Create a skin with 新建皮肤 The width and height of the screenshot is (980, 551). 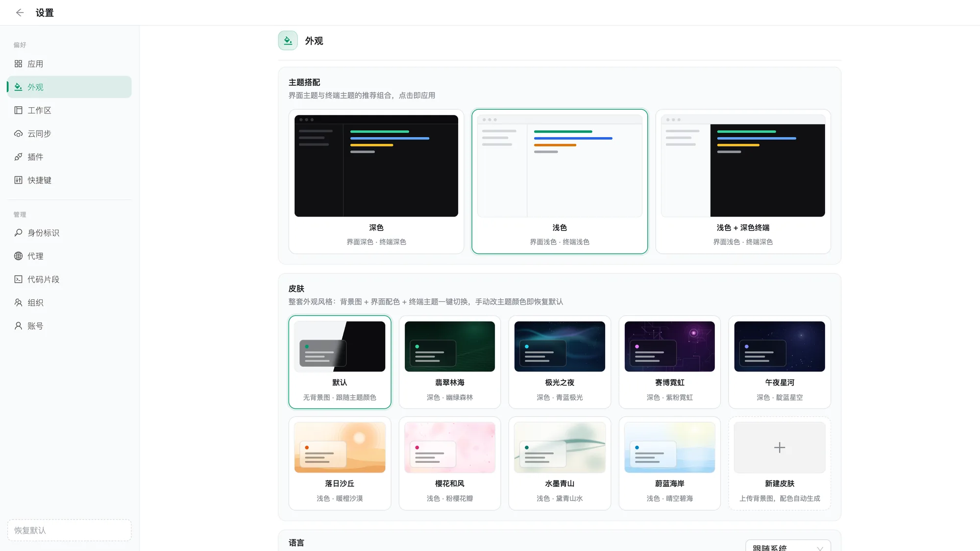click(x=780, y=463)
